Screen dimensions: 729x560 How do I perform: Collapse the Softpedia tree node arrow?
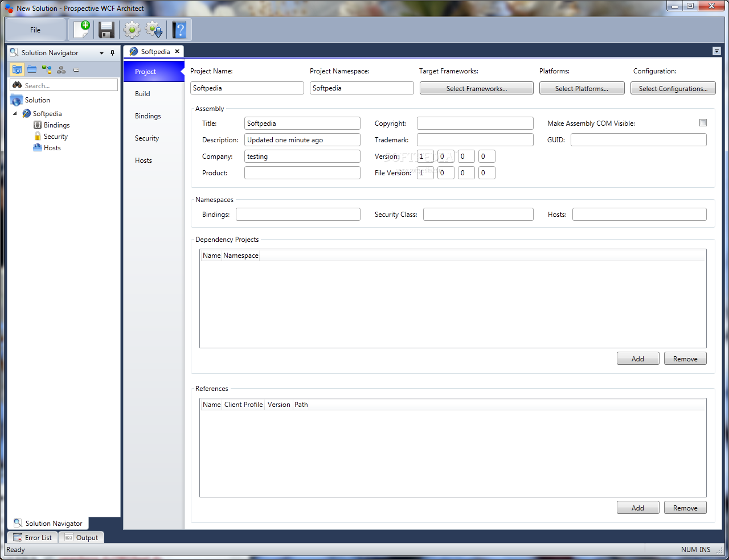click(15, 114)
